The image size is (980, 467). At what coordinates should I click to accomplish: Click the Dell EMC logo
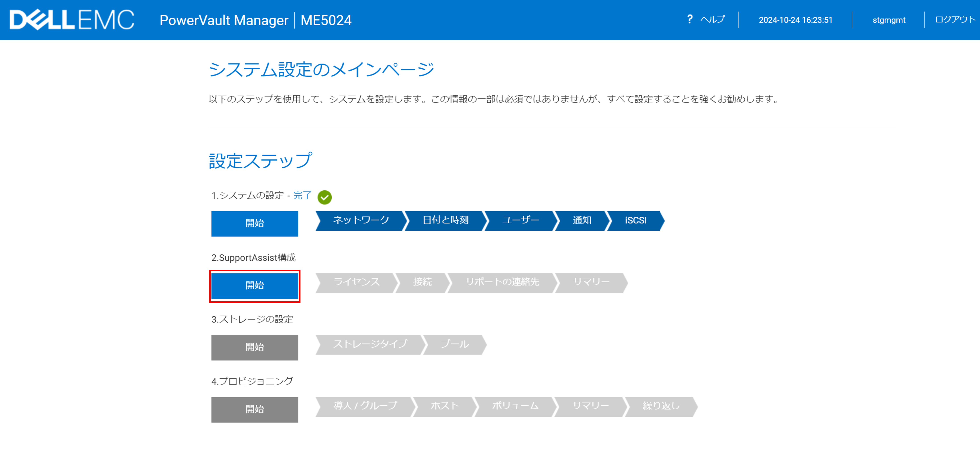coord(71,20)
